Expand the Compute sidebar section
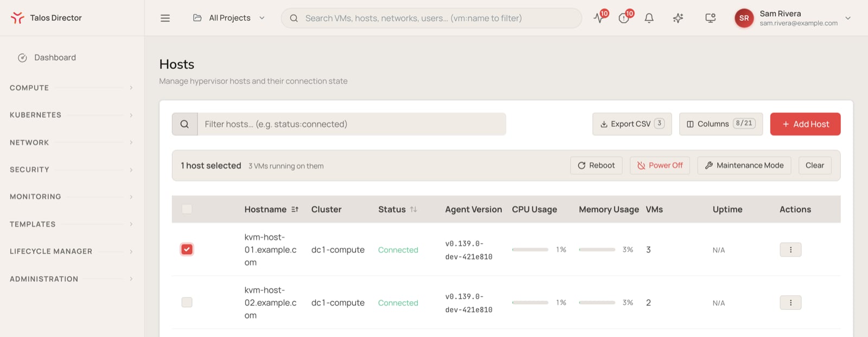Image resolution: width=868 pixels, height=337 pixels. [x=72, y=88]
